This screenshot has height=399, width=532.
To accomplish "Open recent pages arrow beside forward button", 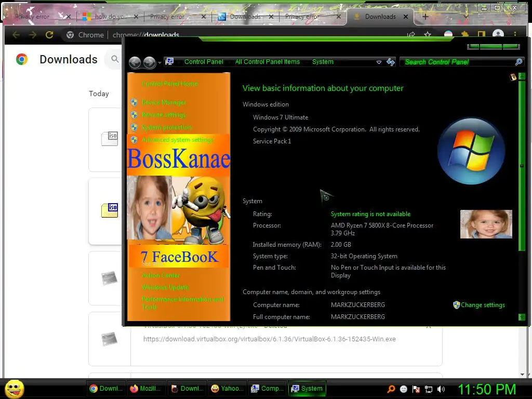I will [x=159, y=63].
